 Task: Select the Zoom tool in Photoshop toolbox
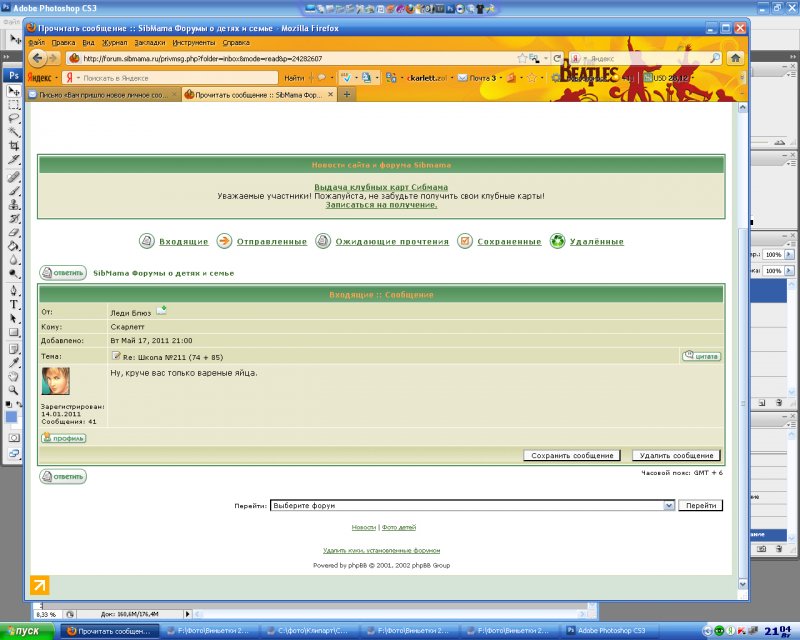tap(14, 390)
